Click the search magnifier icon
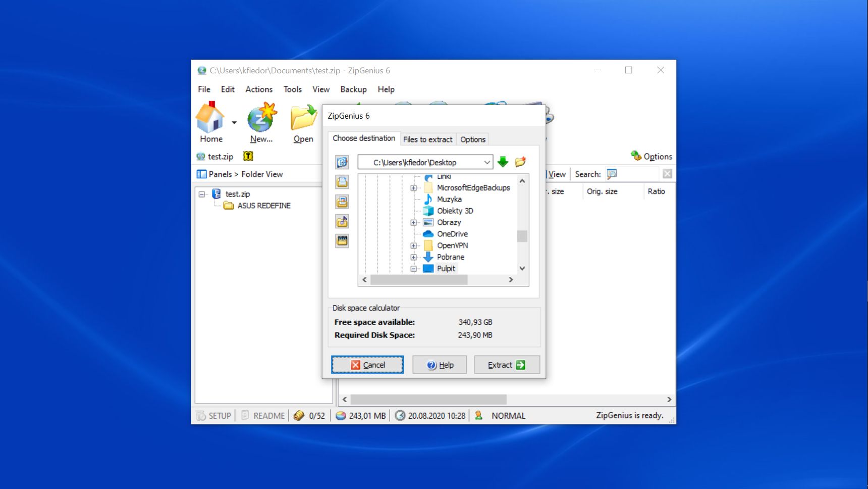 [x=612, y=174]
